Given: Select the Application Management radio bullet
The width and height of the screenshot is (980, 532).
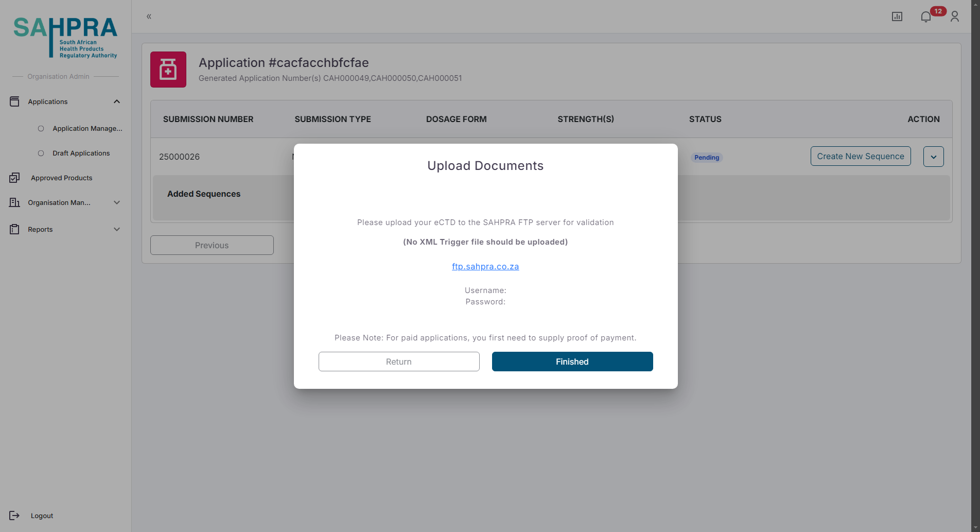Looking at the screenshot, I should tap(41, 129).
